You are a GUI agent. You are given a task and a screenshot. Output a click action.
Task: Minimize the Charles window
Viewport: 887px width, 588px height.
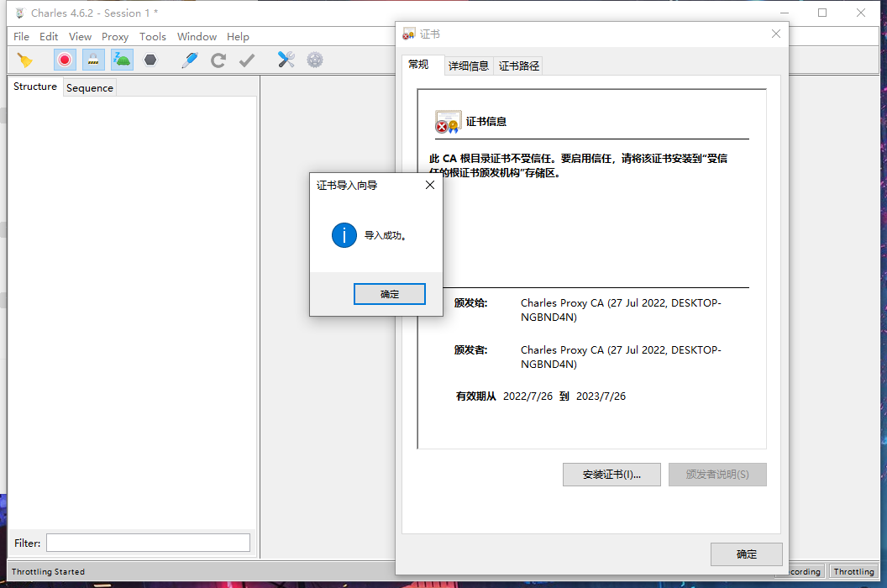tap(785, 13)
